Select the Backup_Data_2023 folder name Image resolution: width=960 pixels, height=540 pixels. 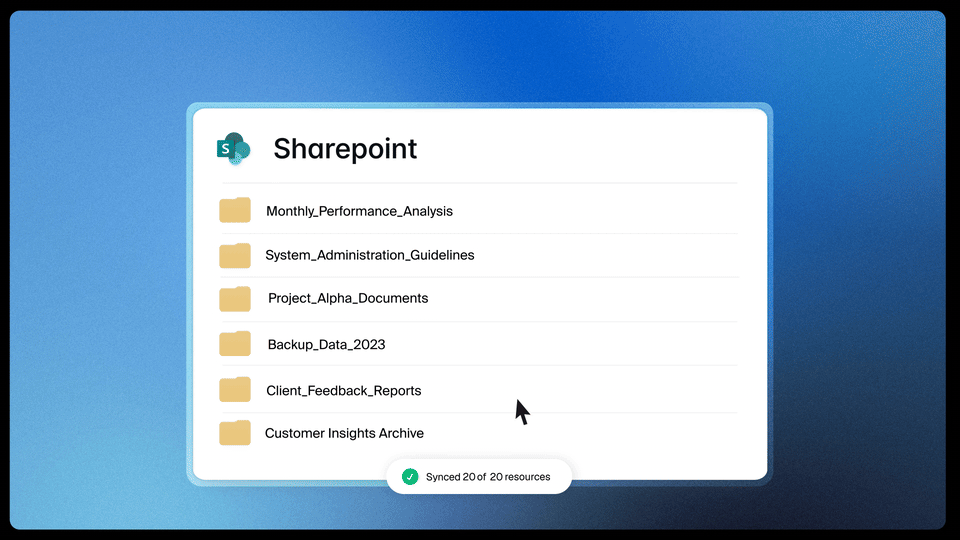(326, 345)
